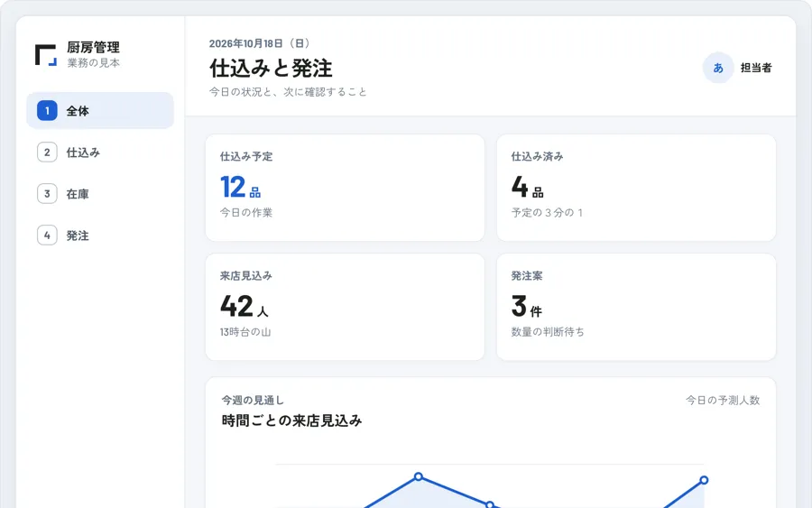Viewport: 812px width, 508px height.
Task: Click the 13時台の山 caption
Action: click(245, 332)
